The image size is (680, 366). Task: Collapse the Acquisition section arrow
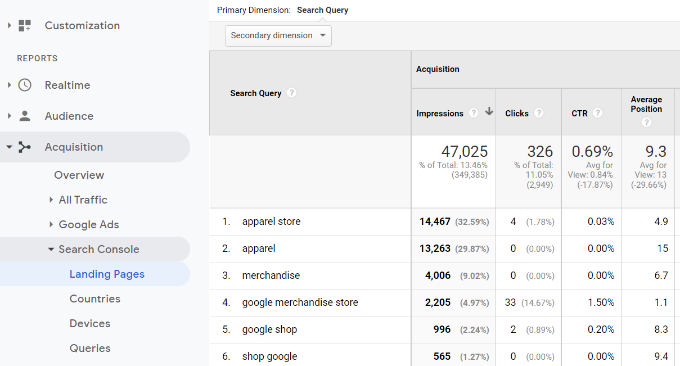click(x=9, y=147)
